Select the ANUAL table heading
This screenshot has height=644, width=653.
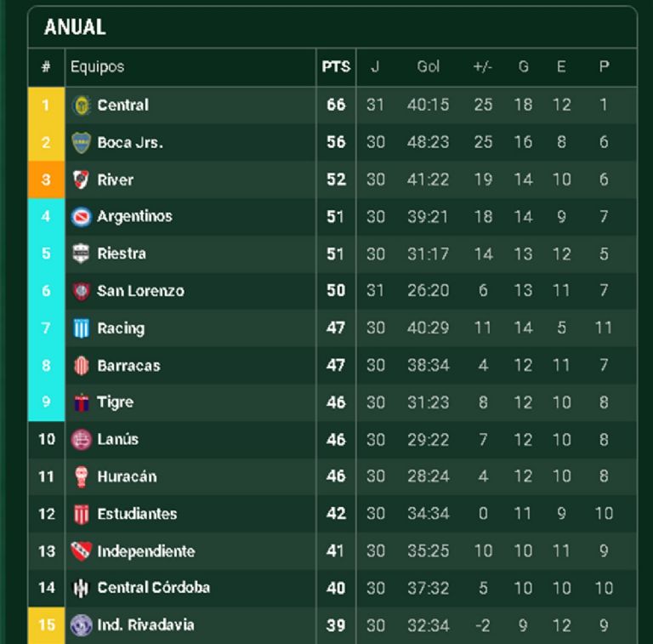75,27
